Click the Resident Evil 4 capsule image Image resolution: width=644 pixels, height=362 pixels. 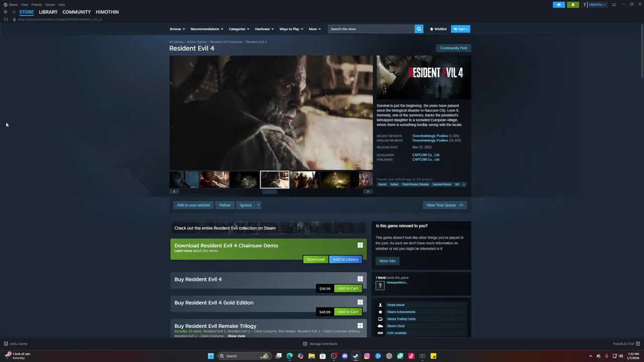(424, 77)
